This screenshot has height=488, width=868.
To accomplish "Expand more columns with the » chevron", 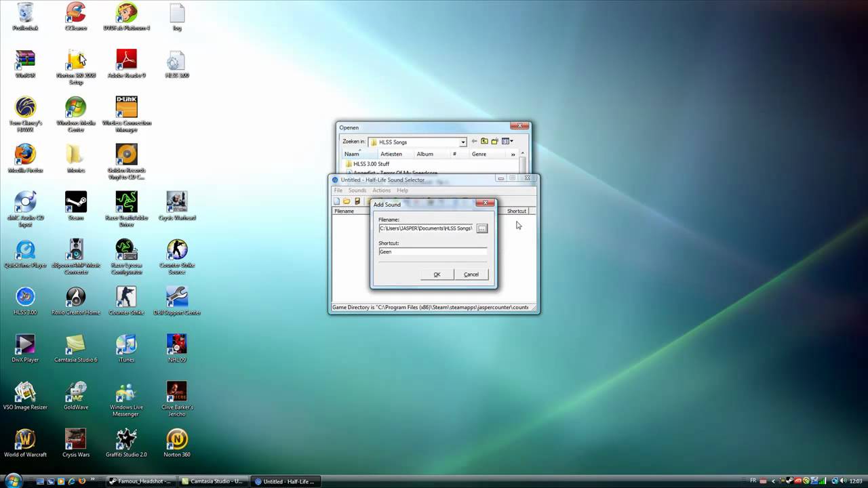I will [513, 155].
